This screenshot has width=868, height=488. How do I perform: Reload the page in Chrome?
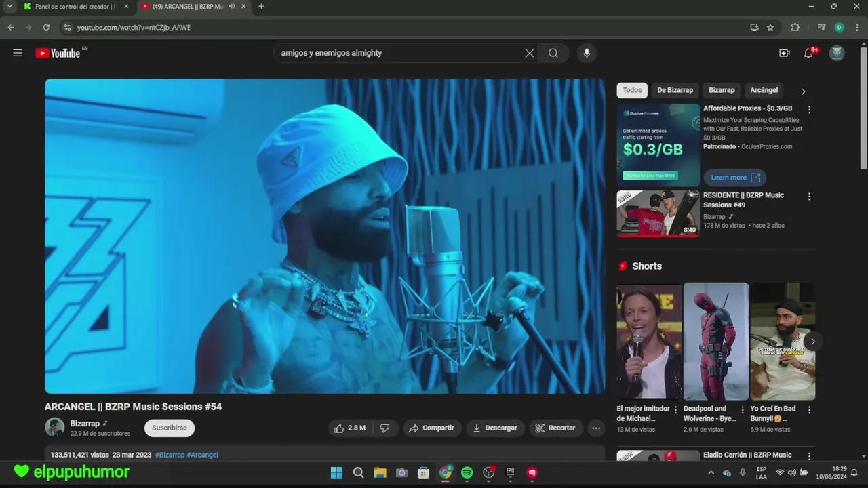coord(46,27)
